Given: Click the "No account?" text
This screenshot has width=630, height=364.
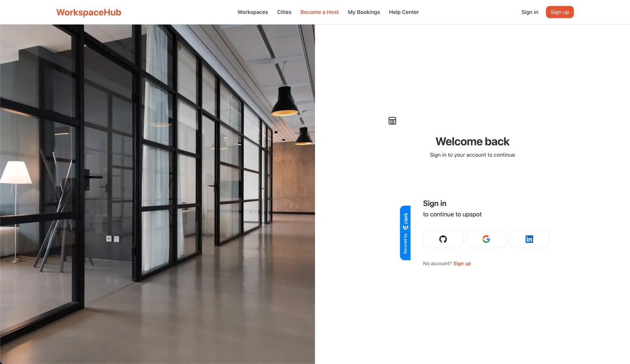Looking at the screenshot, I should coord(437,264).
